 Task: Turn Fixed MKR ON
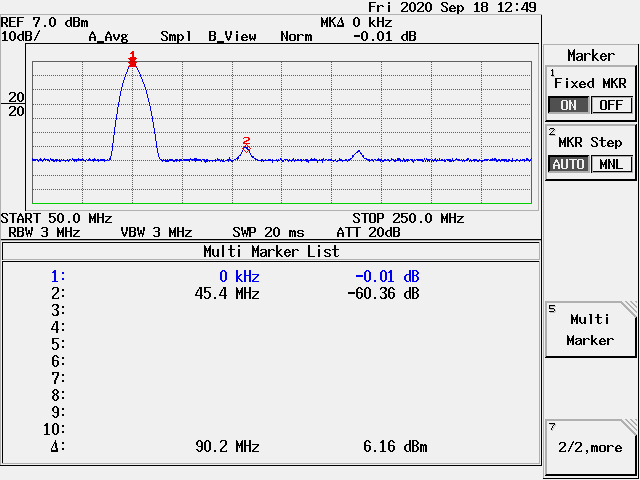tap(568, 105)
